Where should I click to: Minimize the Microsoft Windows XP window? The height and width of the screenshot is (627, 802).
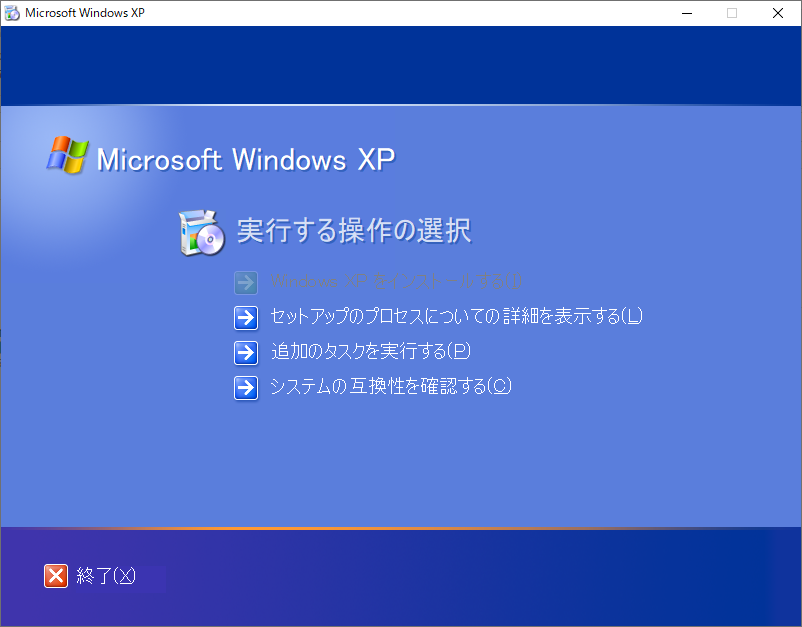tap(687, 13)
